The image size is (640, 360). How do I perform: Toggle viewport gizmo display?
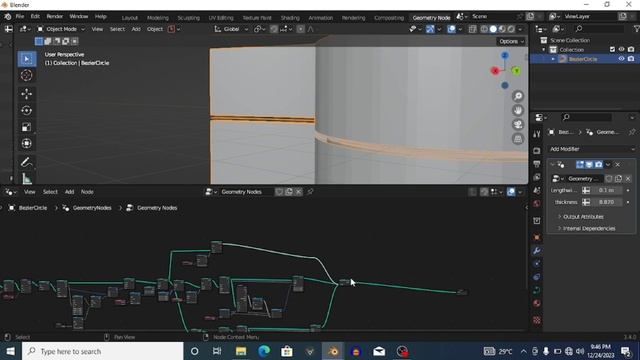430,29
